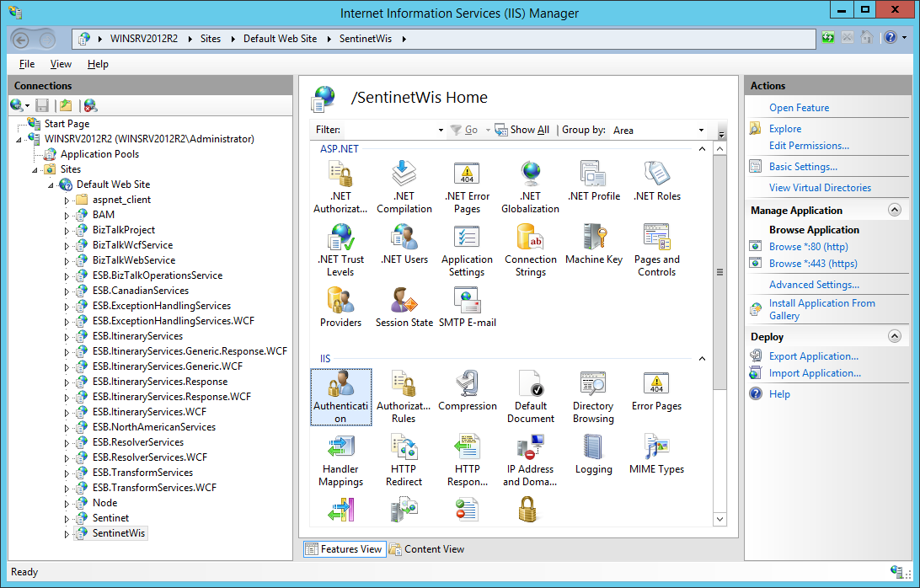Viewport: 920px width, 588px height.
Task: Open the Compression feature
Action: pos(467,391)
